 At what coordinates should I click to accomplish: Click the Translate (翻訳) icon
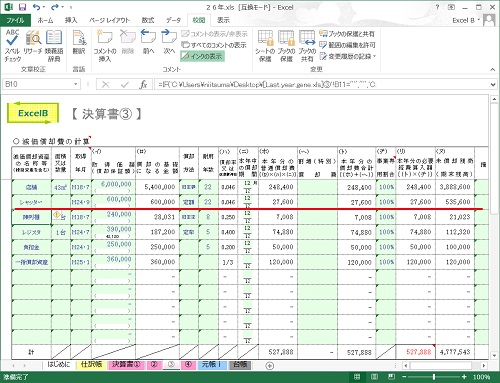tap(79, 43)
